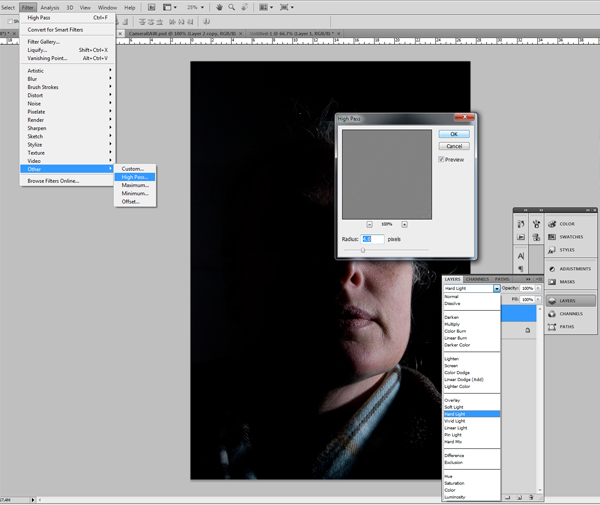Switch to the Channels tab
The image size is (600, 505).
tap(477, 279)
